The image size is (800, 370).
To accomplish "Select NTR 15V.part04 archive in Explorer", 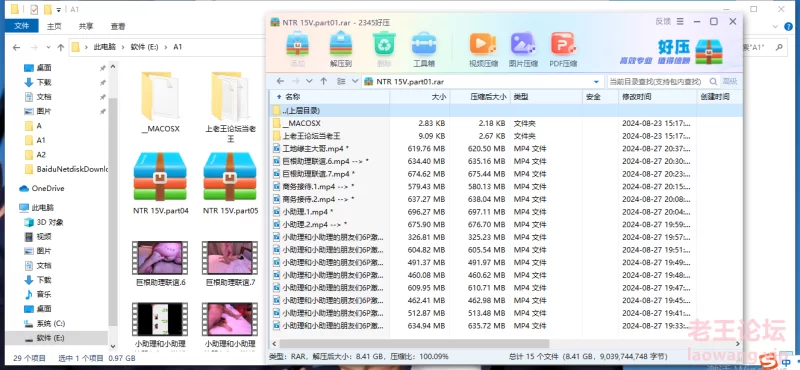I will pos(161,183).
